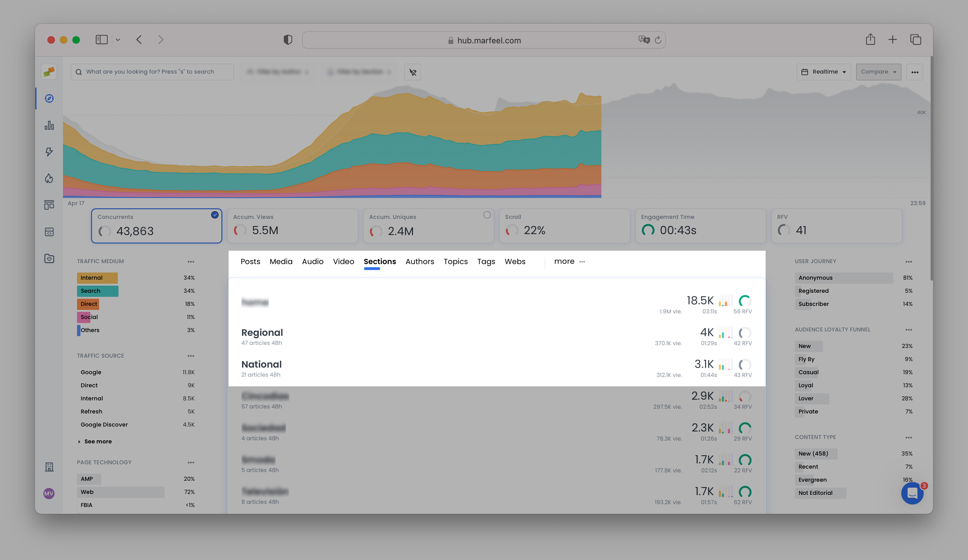968x560 pixels.
Task: Click the crossed-cursor icon beside the filter bar
Action: point(412,72)
